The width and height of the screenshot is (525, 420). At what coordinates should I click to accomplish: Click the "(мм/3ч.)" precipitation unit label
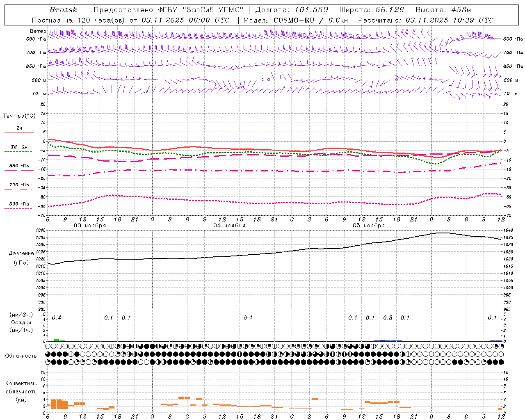[x=21, y=315]
